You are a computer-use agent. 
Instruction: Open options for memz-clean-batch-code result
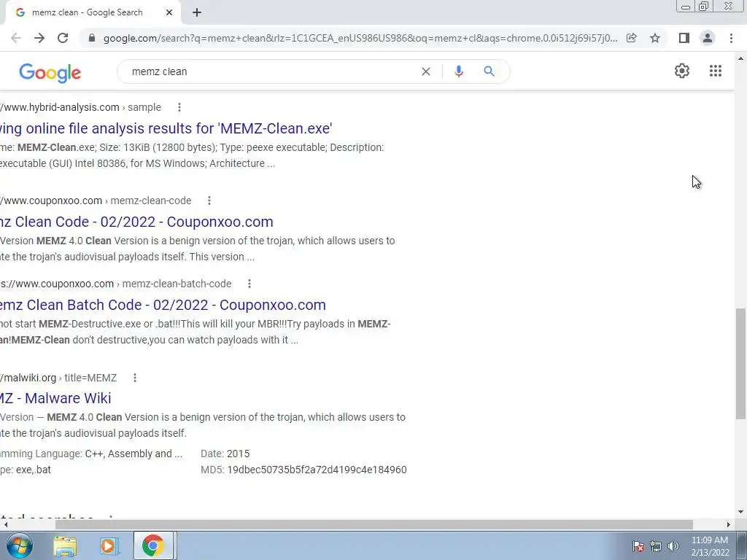click(x=249, y=284)
